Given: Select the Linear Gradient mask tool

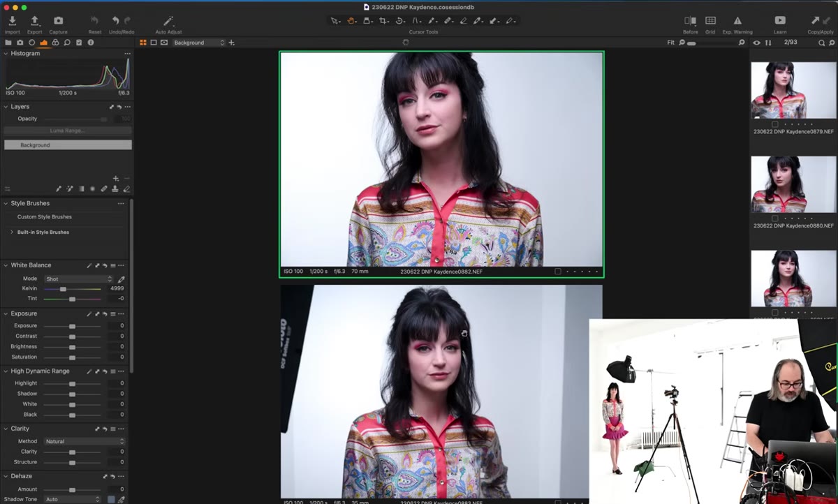Looking at the screenshot, I should point(81,188).
